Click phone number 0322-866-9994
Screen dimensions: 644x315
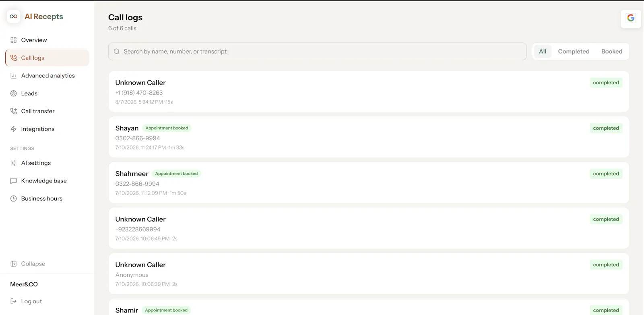pos(137,184)
